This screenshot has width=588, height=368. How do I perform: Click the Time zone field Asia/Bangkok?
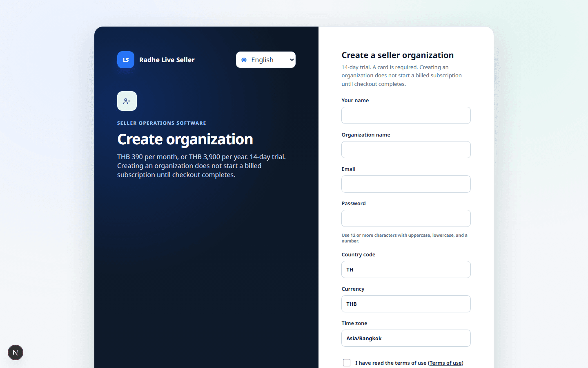tap(406, 338)
